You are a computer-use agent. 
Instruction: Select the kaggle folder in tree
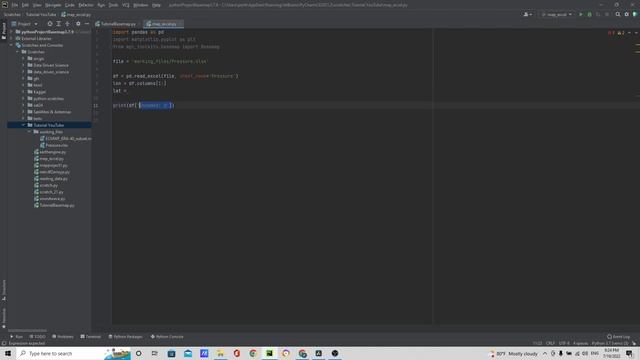pos(37,92)
